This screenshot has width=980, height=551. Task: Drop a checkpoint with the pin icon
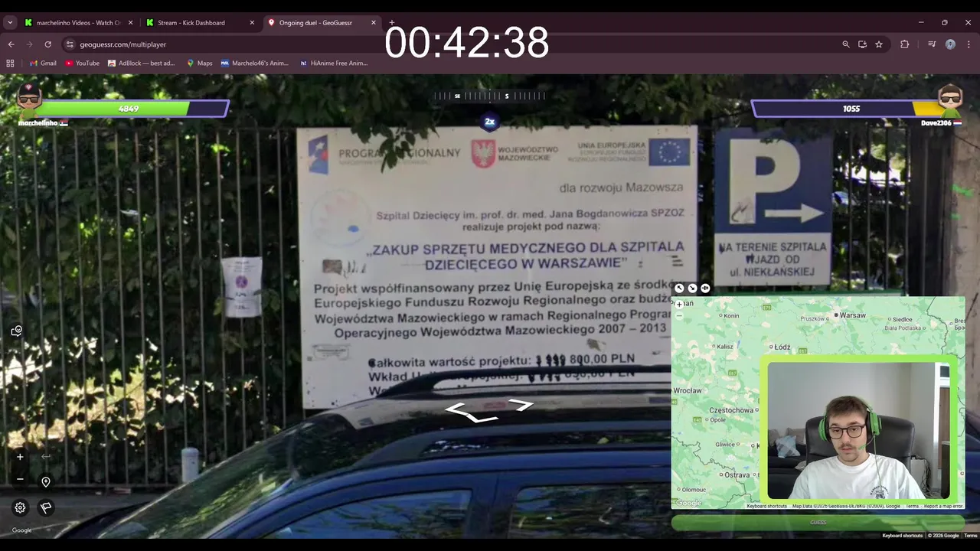(x=46, y=482)
